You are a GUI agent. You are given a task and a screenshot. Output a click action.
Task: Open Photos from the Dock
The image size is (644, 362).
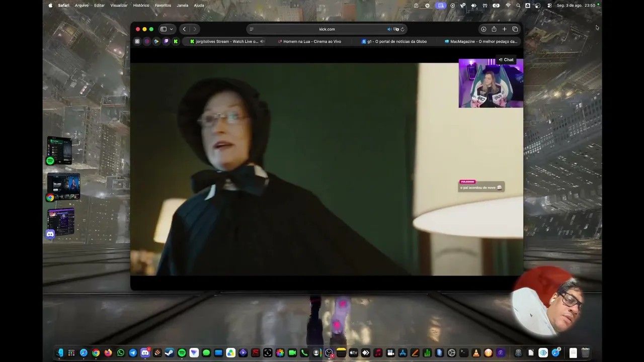[x=280, y=353]
